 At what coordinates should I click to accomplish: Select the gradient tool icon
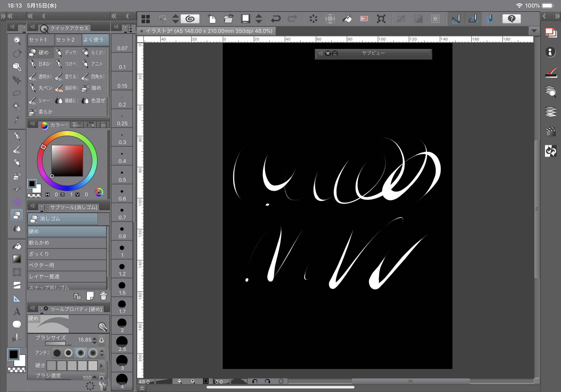coord(17,259)
